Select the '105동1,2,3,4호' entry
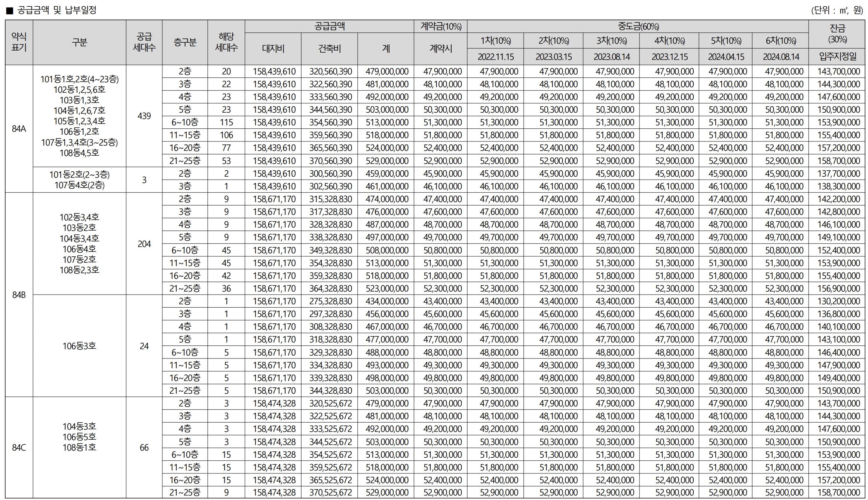Viewport: 868px width, 500px height. click(79, 121)
